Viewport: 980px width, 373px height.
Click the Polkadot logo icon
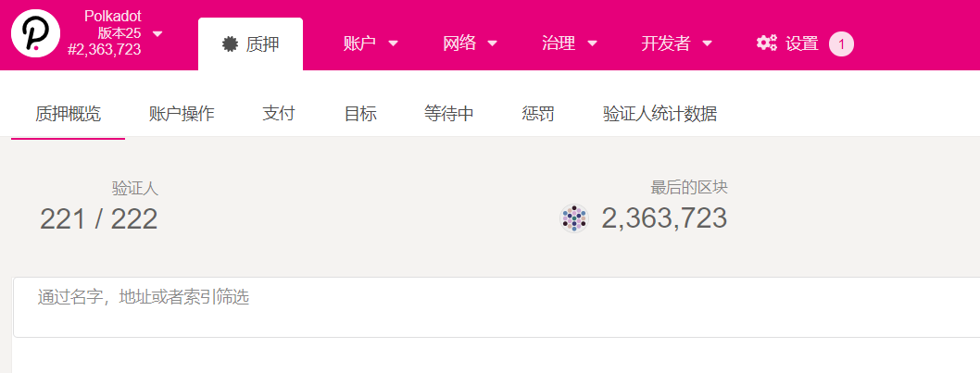coord(35,34)
